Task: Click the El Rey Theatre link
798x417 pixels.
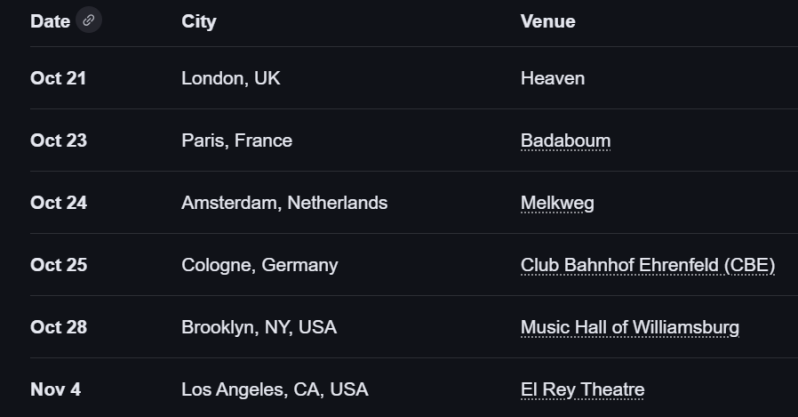Action: click(x=582, y=390)
